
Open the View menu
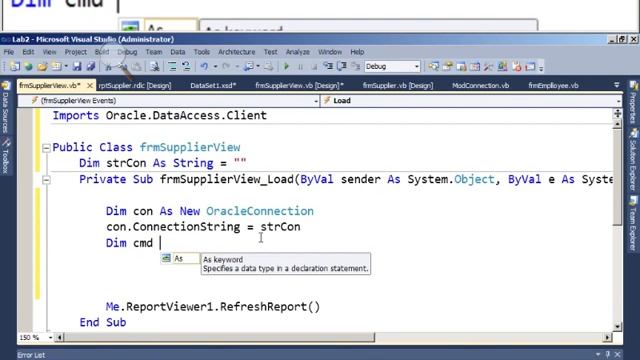tap(49, 52)
